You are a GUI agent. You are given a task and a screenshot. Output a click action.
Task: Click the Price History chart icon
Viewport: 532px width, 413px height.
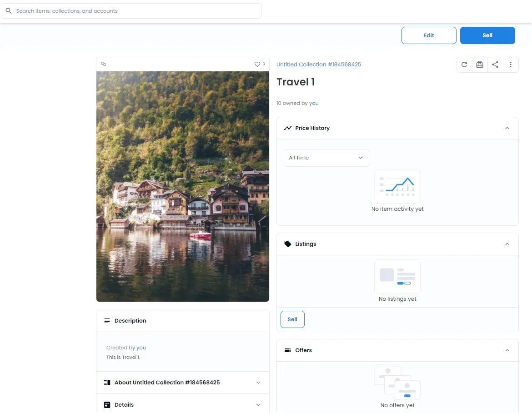[287, 128]
